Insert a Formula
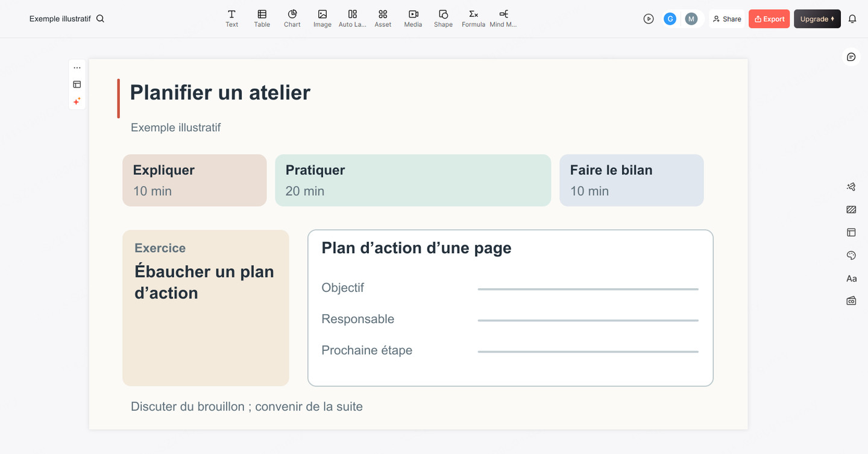 [x=473, y=19]
